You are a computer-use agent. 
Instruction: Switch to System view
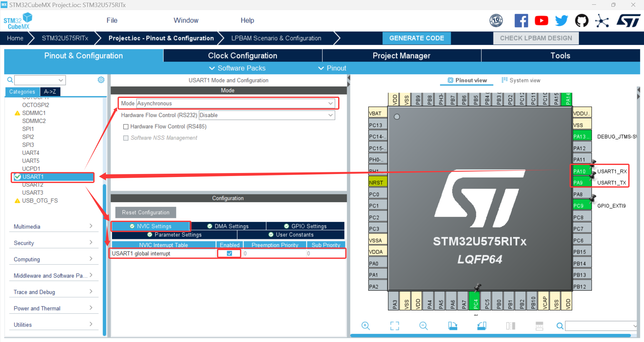coord(521,80)
